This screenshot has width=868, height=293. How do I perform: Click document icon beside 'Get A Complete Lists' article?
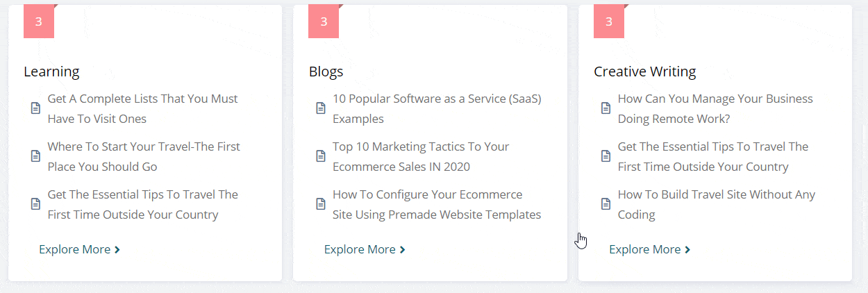tap(35, 108)
